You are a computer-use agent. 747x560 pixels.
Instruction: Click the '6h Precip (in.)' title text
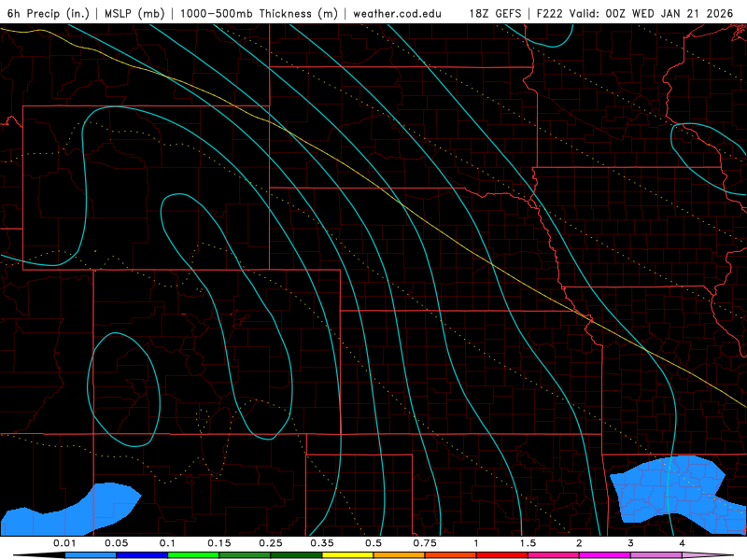pyautogui.click(x=49, y=13)
